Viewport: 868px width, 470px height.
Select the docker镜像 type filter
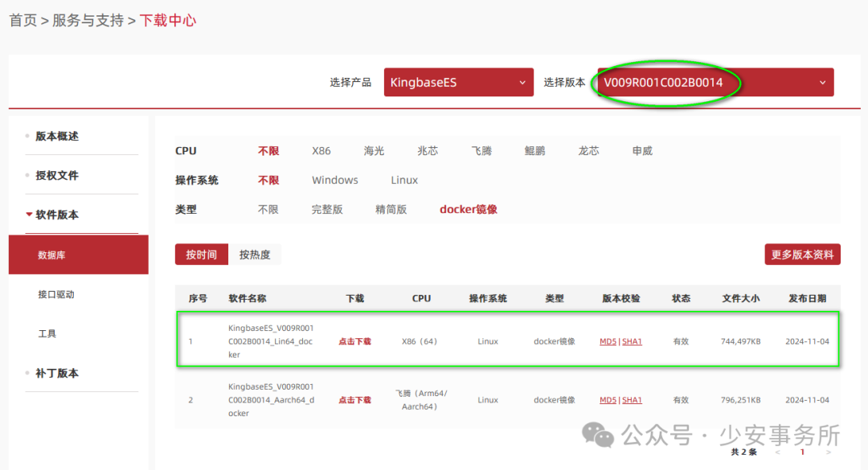point(469,209)
